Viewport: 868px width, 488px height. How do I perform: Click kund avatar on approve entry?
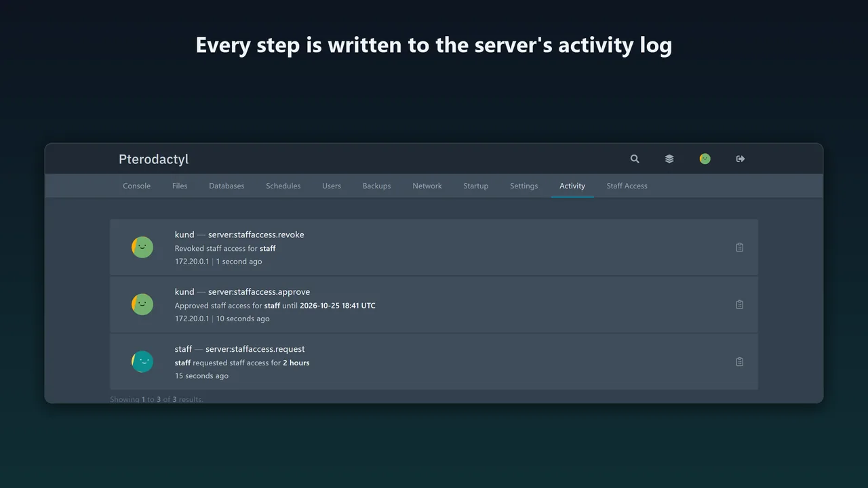click(x=142, y=304)
